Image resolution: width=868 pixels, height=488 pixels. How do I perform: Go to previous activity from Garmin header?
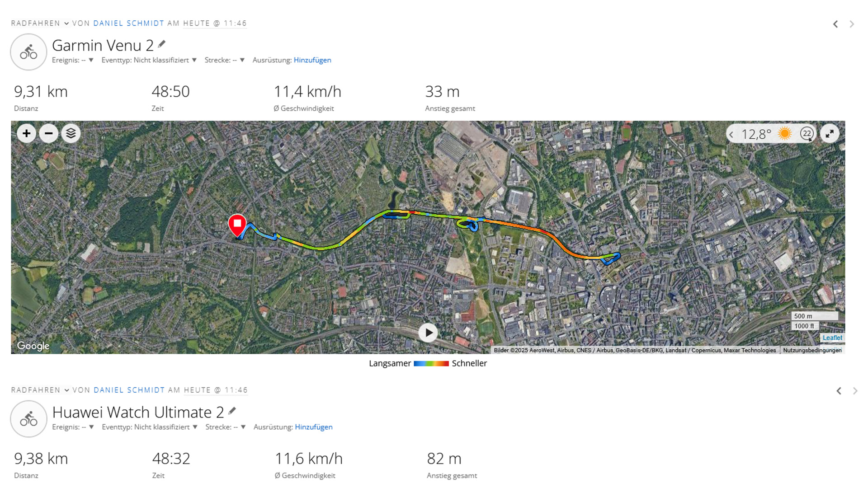(835, 24)
